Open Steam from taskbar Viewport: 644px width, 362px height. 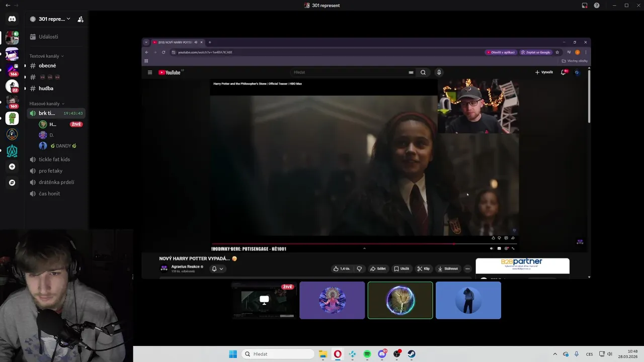(412, 354)
